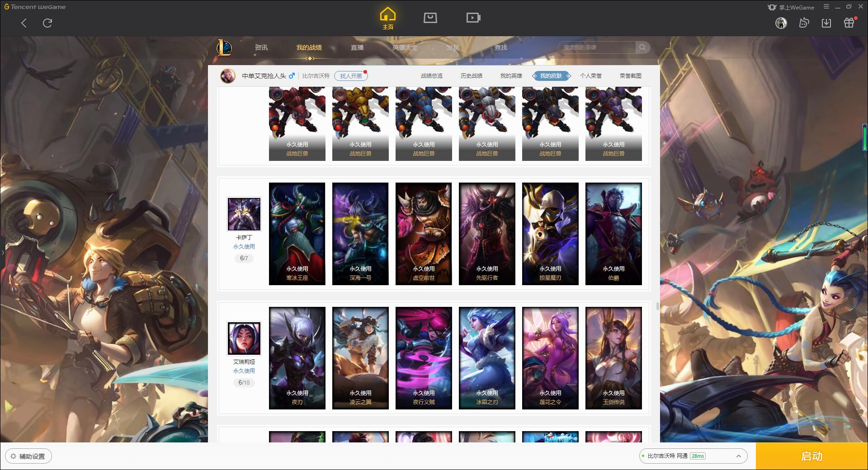Open the 深海一号 skin thumbnail
The height and width of the screenshot is (470, 868).
[360, 234]
